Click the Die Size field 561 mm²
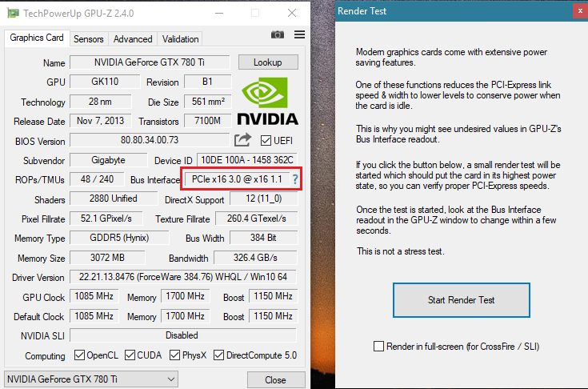Image resolution: width=588 pixels, height=389 pixels. click(x=208, y=102)
